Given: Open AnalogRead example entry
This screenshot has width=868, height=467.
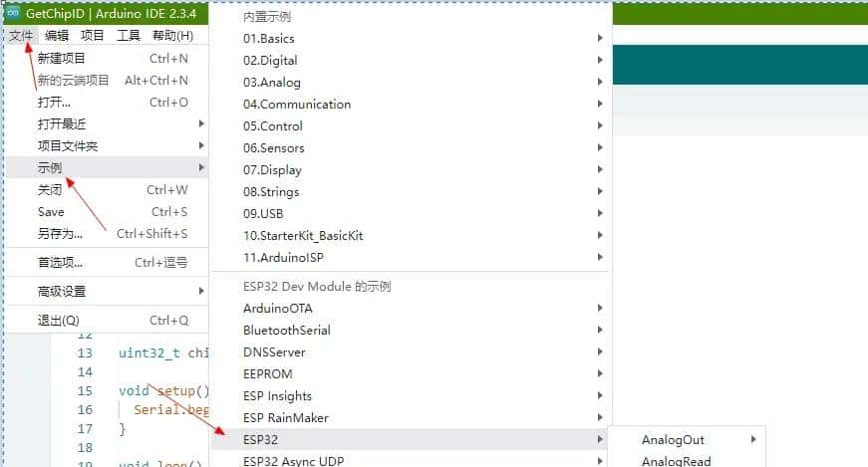Looking at the screenshot, I should pos(687,460).
